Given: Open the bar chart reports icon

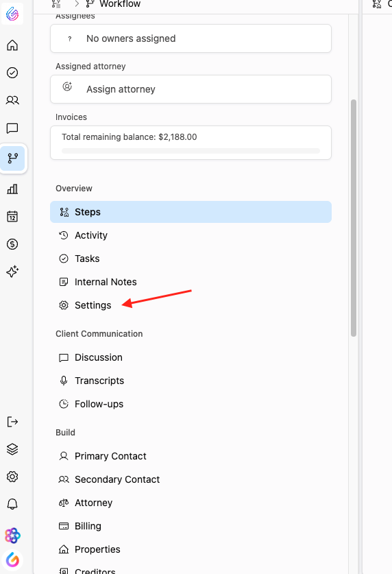Looking at the screenshot, I should click(x=12, y=189).
